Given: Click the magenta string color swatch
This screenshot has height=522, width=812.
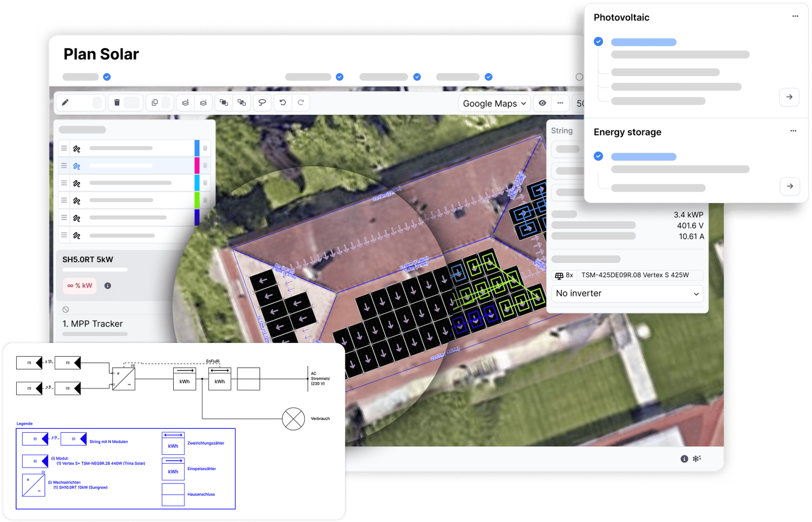Looking at the screenshot, I should coord(197,166).
